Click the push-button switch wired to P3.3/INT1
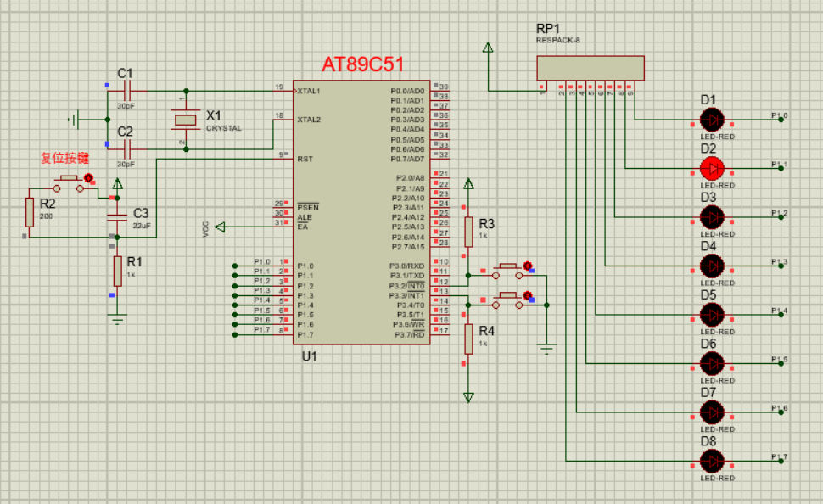 coord(507,300)
